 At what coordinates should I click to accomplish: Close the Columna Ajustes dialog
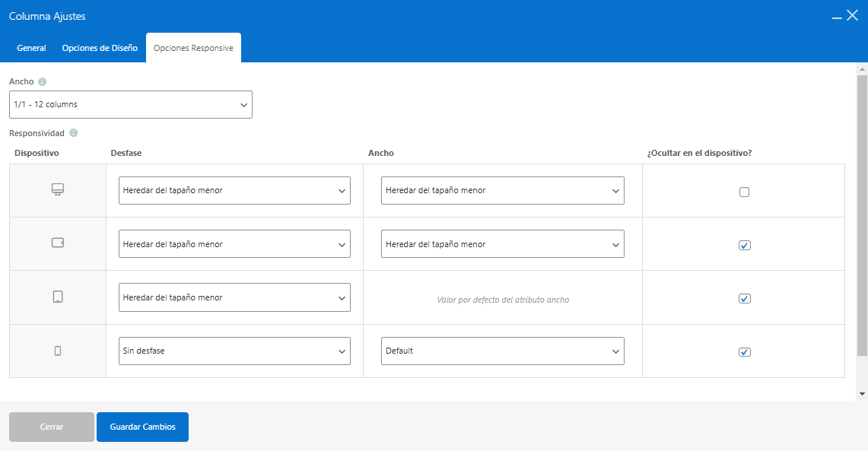tap(853, 15)
